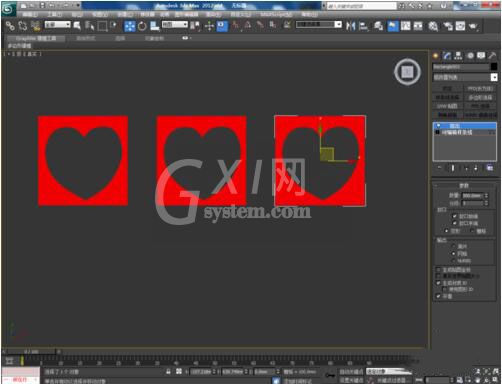Click the Set Keys key icon
Image resolution: width=502 pixels, height=384 pixels.
[330, 375]
